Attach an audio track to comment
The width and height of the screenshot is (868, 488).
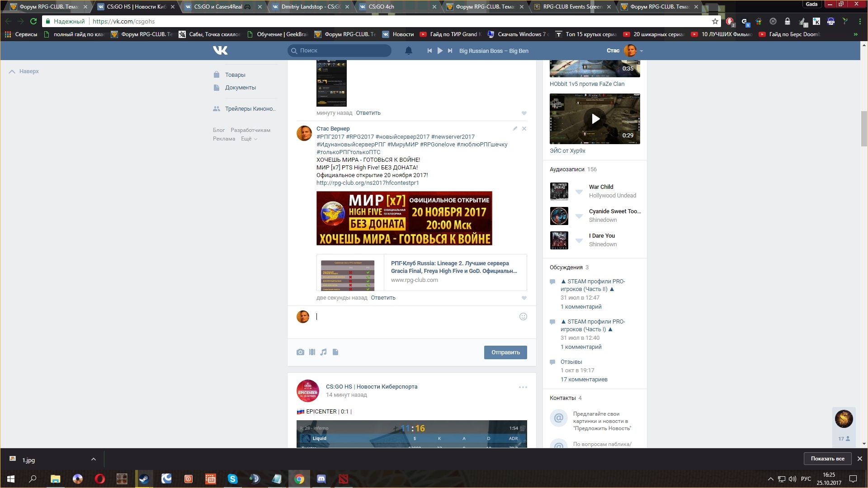[323, 352]
